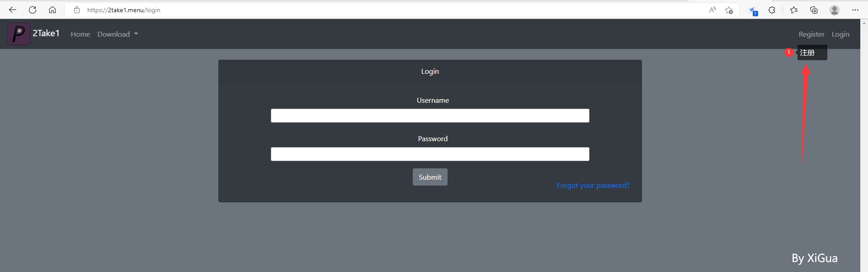Focus the Username input field
Screen dimensions: 868x272
click(429, 116)
